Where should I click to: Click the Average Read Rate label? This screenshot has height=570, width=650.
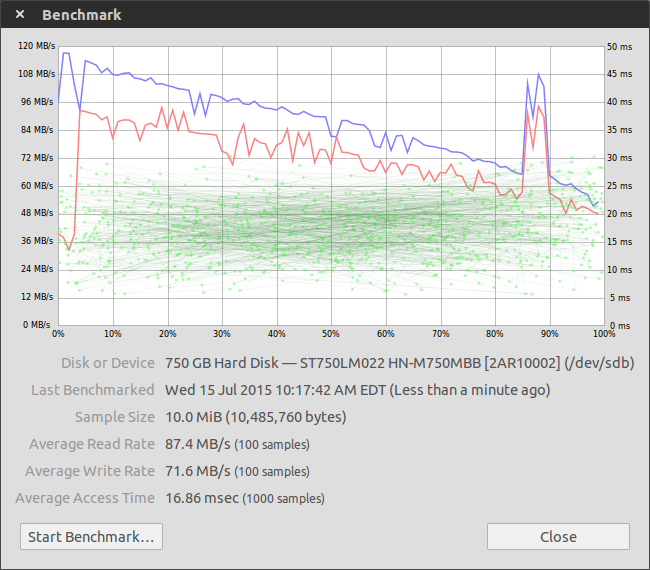click(x=92, y=444)
